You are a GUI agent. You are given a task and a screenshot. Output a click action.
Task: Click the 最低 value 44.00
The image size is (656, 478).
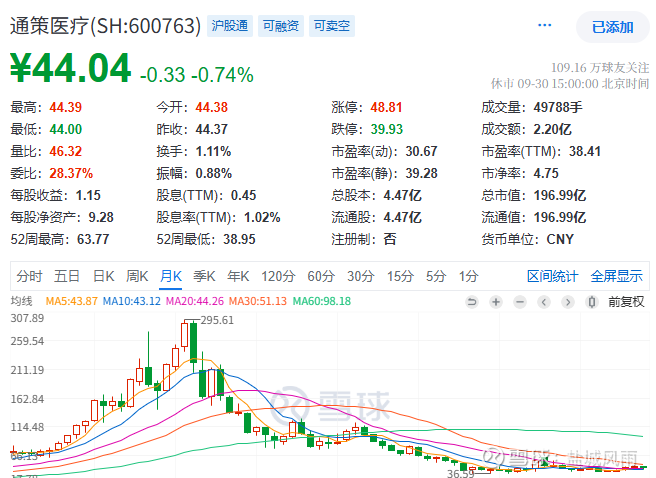(x=66, y=129)
